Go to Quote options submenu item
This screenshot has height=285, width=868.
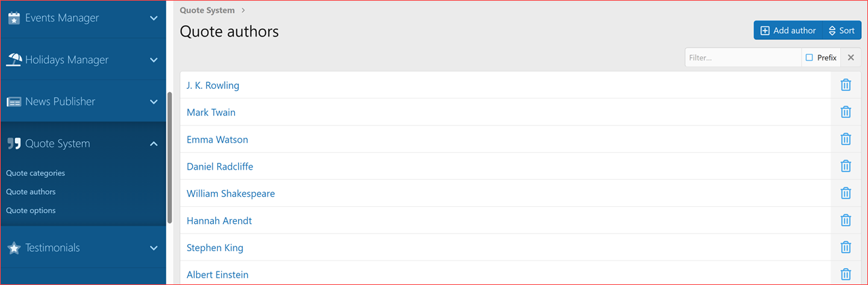[x=31, y=210]
